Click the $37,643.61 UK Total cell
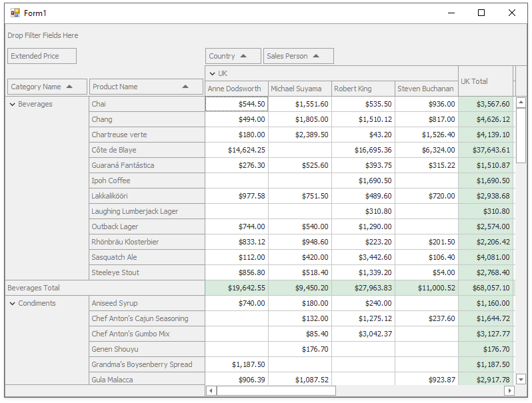The image size is (532, 403). tap(486, 150)
